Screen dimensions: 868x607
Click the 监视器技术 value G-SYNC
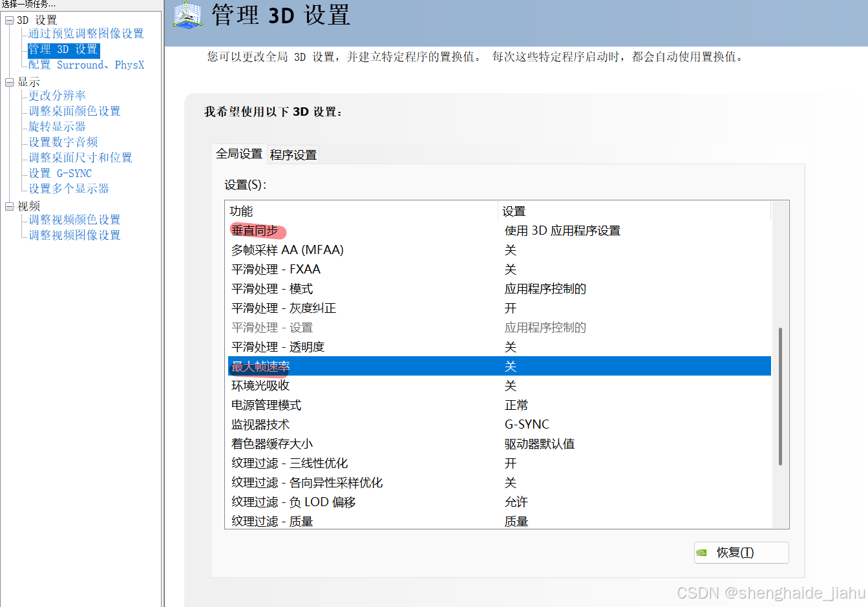pos(527,425)
